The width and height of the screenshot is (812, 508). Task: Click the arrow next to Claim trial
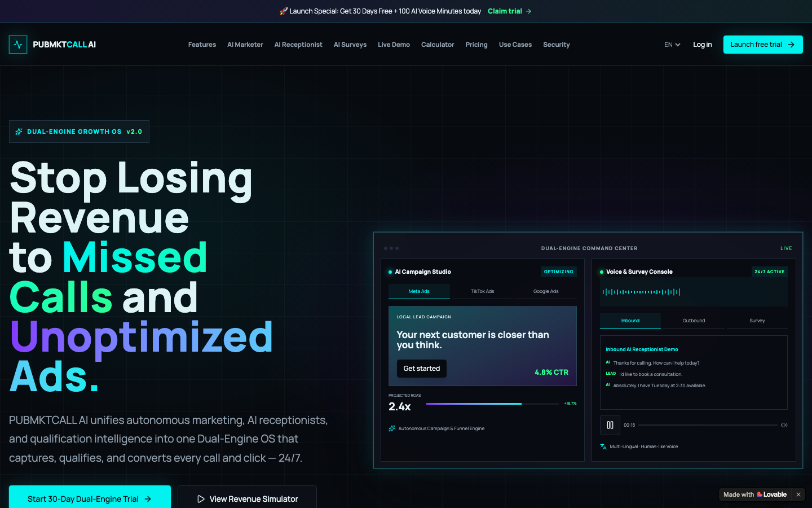(x=528, y=11)
